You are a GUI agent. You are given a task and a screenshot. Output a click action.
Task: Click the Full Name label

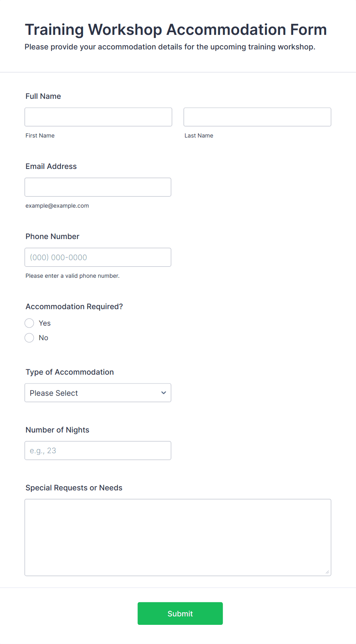point(43,96)
